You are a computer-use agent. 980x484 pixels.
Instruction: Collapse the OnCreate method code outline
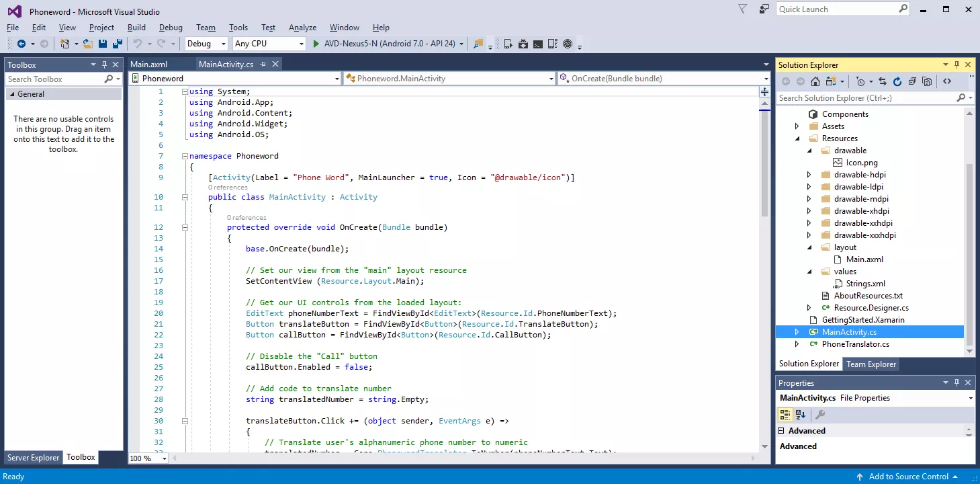click(x=185, y=227)
